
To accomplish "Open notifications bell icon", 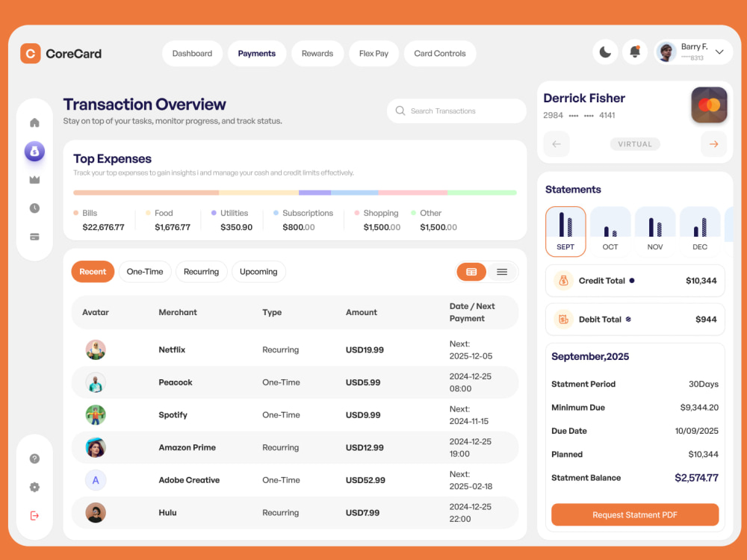I will click(x=634, y=52).
